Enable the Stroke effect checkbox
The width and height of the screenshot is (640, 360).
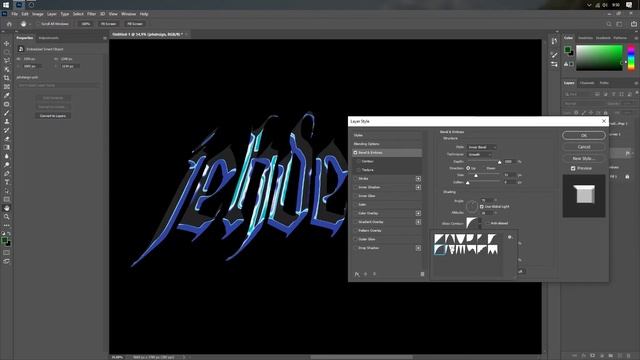coord(355,179)
